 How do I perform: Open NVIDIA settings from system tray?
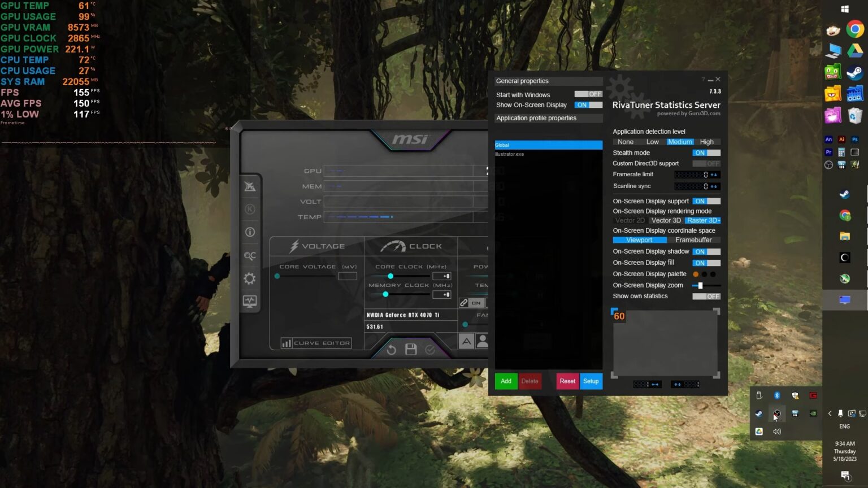(x=813, y=413)
